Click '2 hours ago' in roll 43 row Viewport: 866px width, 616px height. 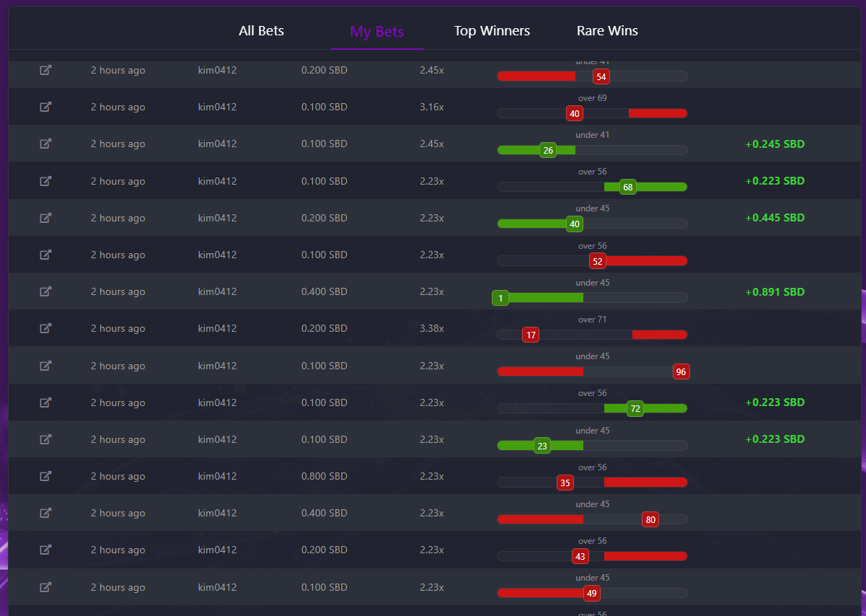tap(118, 550)
